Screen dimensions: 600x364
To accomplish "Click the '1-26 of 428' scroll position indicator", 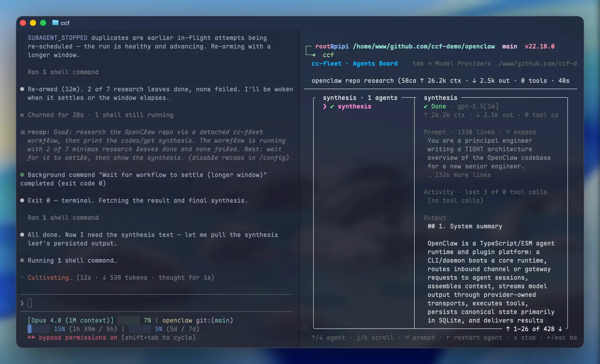I will pos(534,329).
